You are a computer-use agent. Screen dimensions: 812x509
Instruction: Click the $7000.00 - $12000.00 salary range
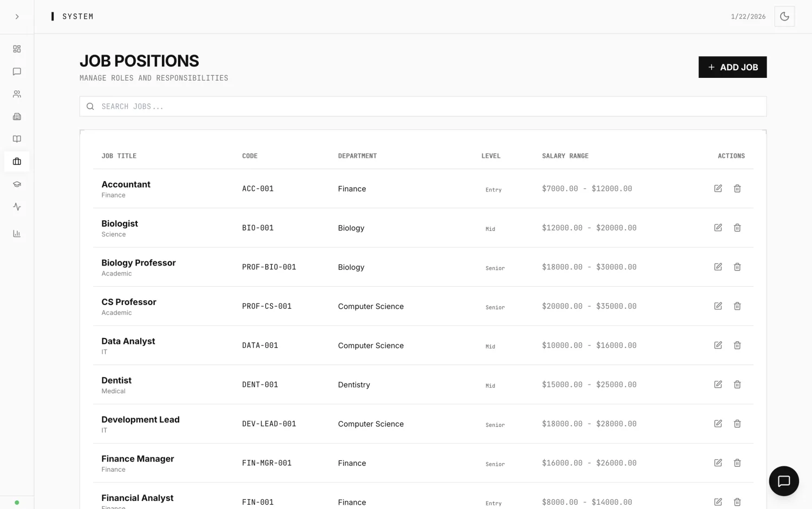point(587,189)
